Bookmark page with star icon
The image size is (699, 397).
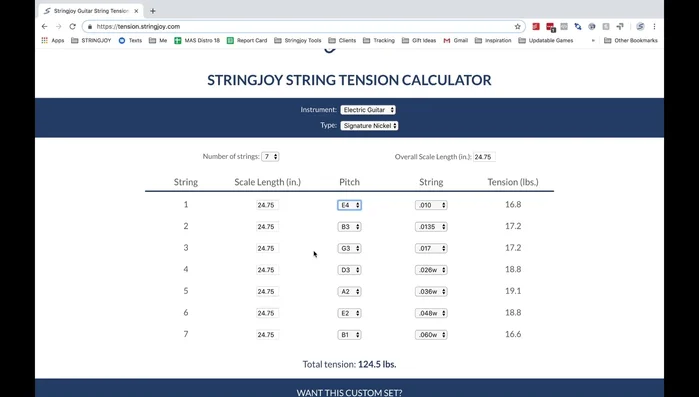tap(518, 27)
